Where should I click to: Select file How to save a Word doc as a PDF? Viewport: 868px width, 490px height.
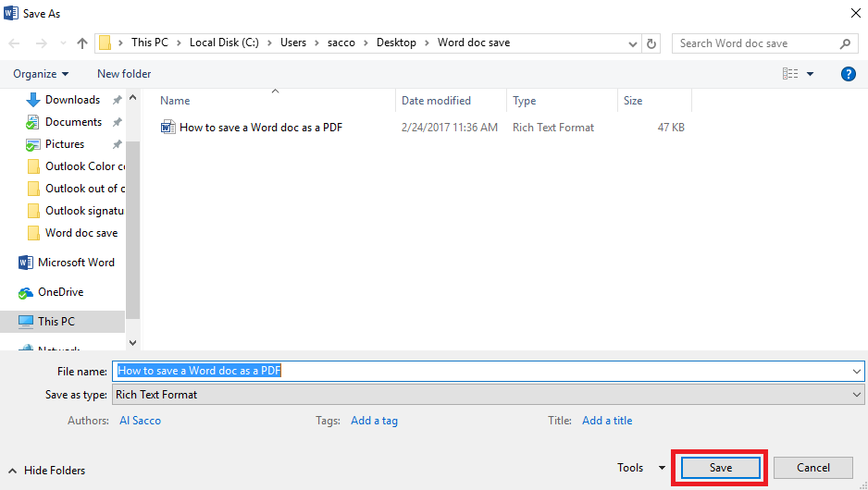[261, 128]
